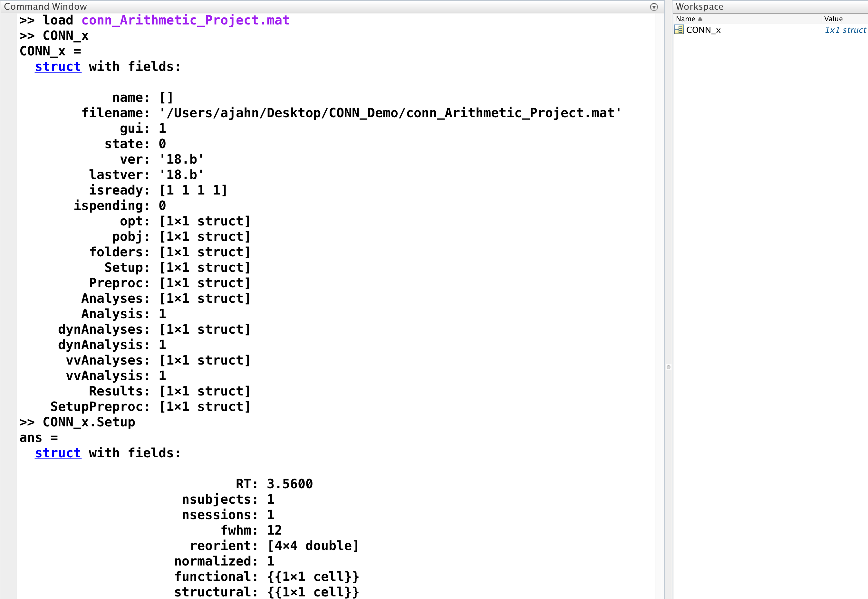Click the vvAnalyses: [1×1 struct] line

point(158,360)
